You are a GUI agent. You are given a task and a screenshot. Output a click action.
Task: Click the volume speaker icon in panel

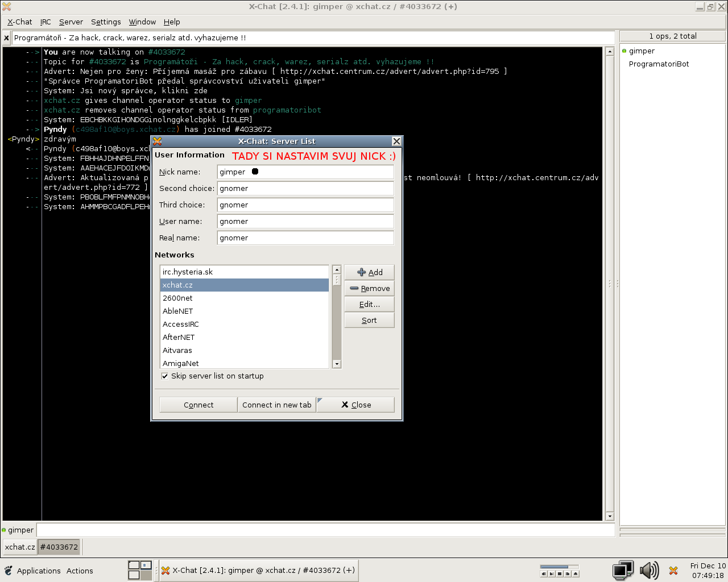pyautogui.click(x=648, y=570)
